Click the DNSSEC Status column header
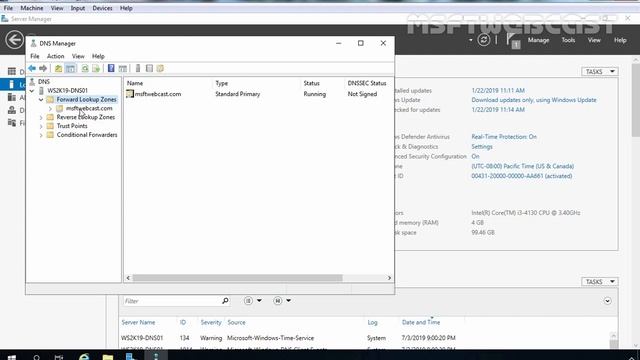The image size is (640, 360). coord(367,83)
